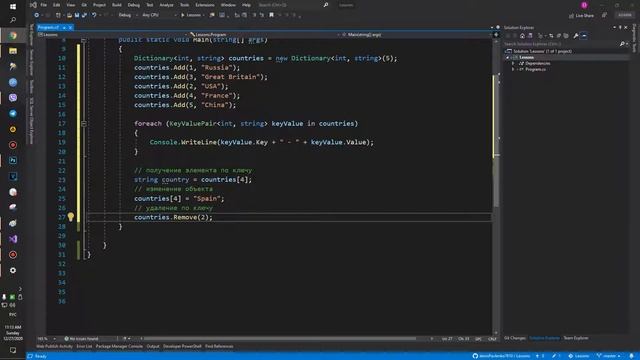The height and width of the screenshot is (360, 640).
Task: Open the View menu
Action: point(71,5)
